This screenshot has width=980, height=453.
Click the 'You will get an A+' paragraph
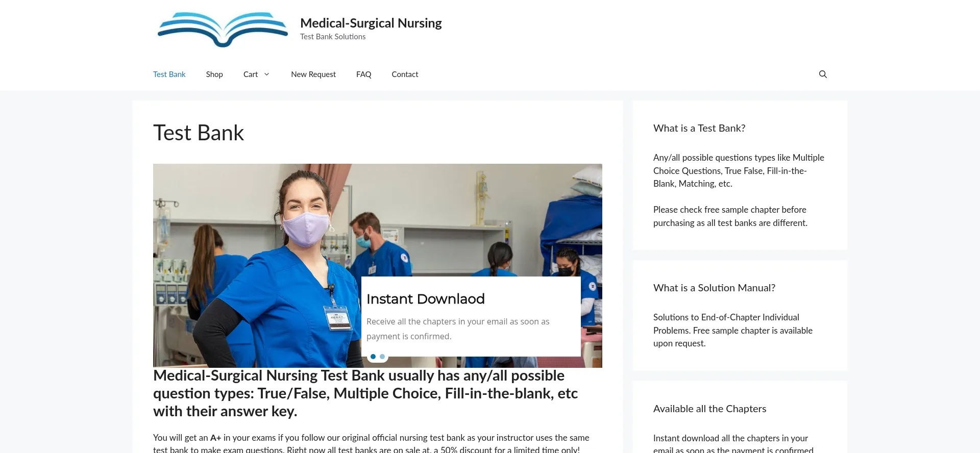pyautogui.click(x=371, y=443)
